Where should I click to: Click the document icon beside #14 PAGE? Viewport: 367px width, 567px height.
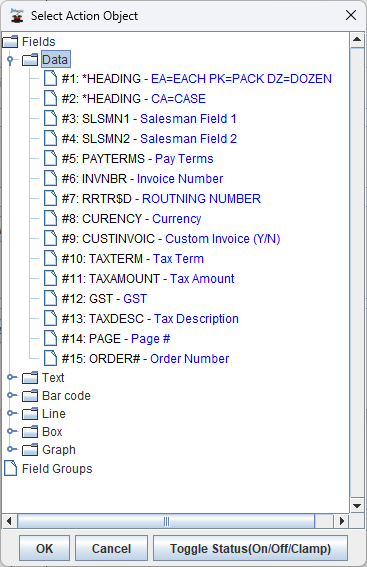pos(50,338)
